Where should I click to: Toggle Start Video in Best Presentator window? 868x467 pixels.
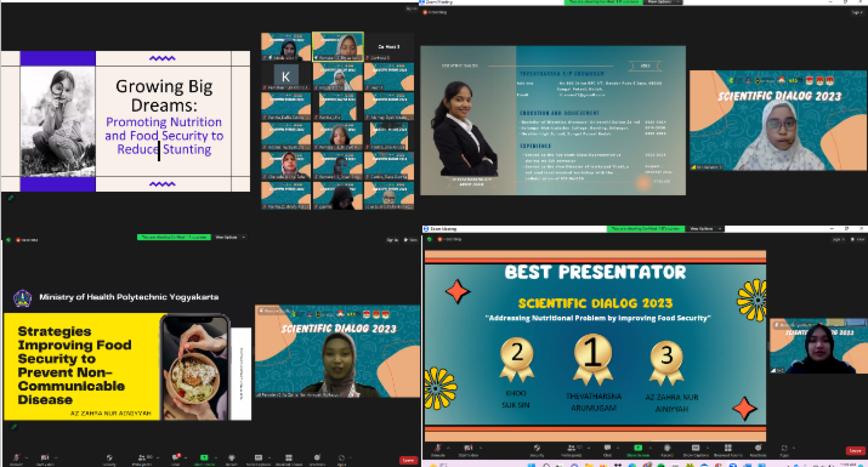[468, 449]
